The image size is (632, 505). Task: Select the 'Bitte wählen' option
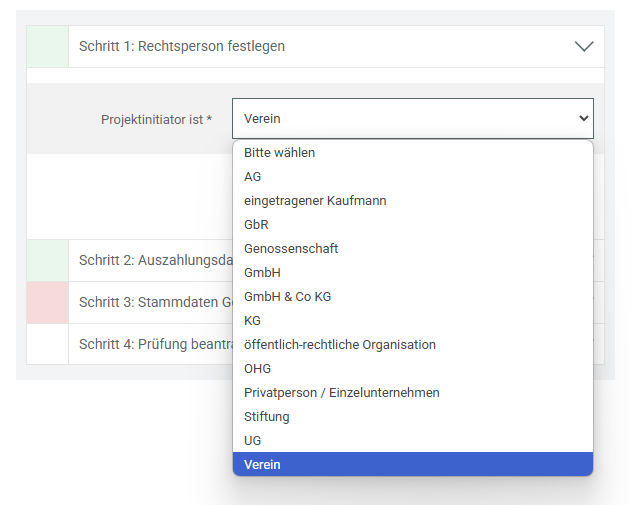tap(280, 153)
